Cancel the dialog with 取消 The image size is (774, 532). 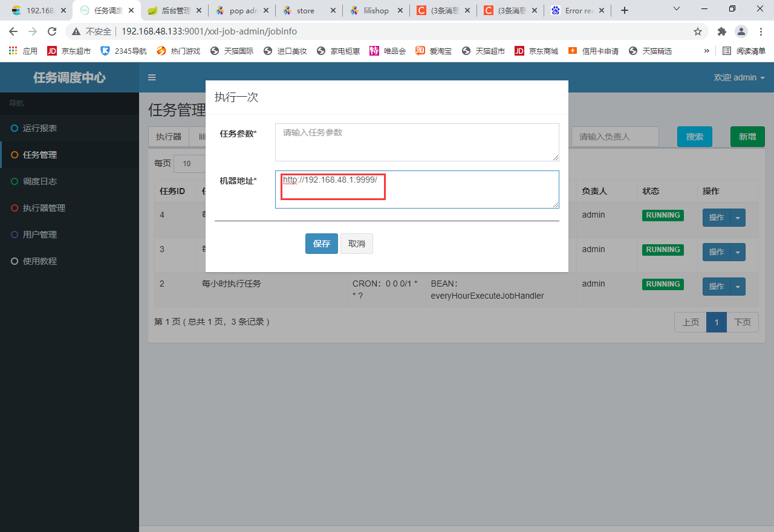356,244
